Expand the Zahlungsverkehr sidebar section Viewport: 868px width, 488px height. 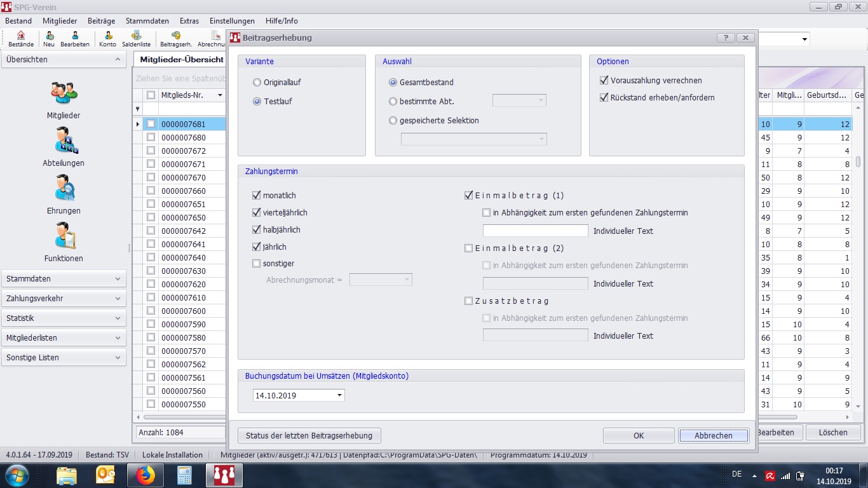click(64, 299)
